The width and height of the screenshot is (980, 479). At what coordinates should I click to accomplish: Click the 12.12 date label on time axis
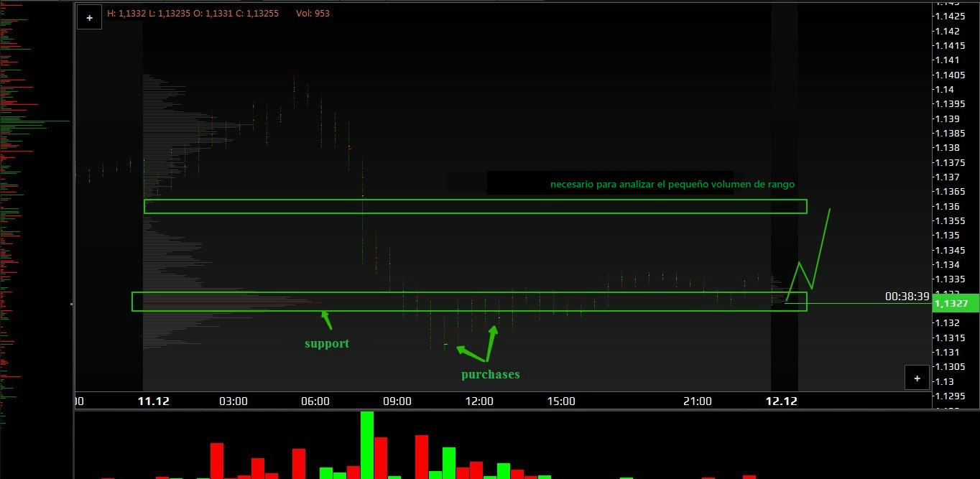pos(782,401)
